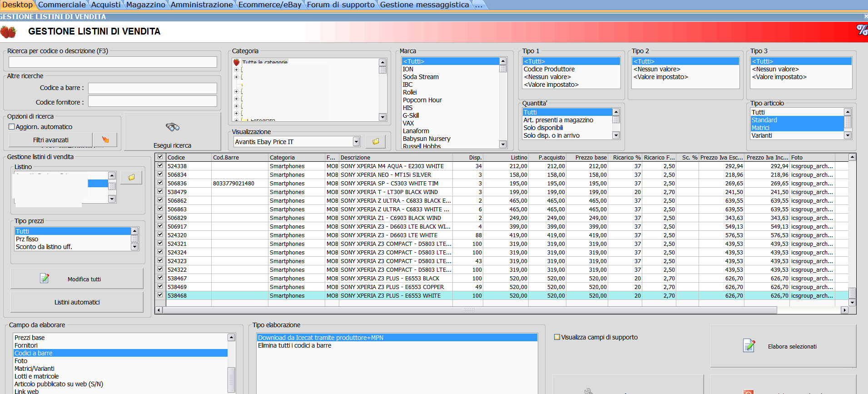Click down arrow of the Categoria tree scrollbar
This screenshot has width=868, height=394.
[382, 117]
